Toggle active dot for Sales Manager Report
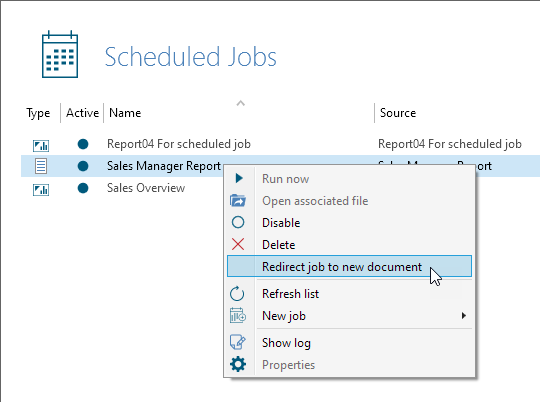The image size is (540, 402). tap(83, 166)
